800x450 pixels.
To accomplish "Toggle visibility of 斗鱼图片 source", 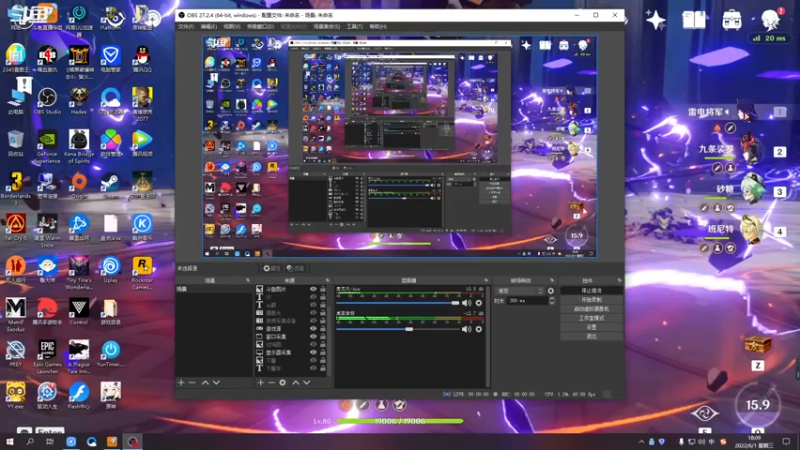I will (313, 289).
